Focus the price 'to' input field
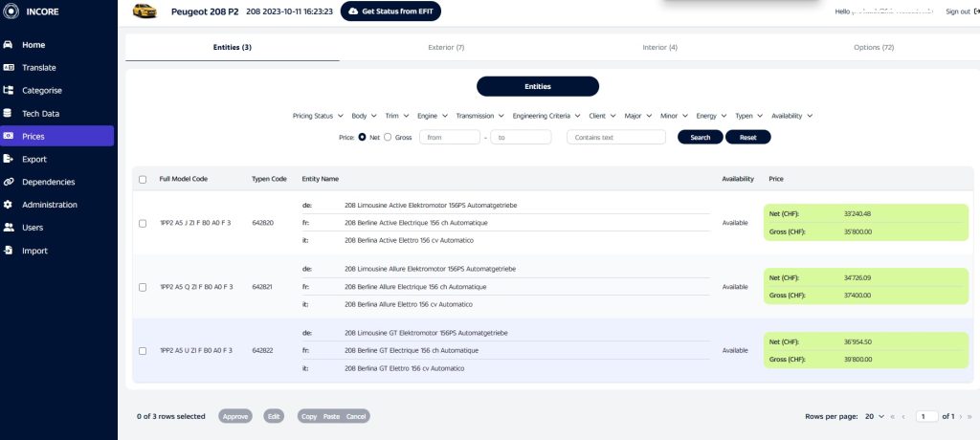Screen dimensions: 980x440 pyautogui.click(x=521, y=137)
